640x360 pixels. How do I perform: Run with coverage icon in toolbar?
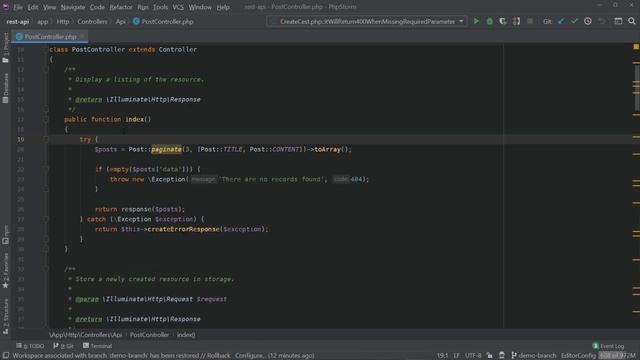(x=503, y=21)
